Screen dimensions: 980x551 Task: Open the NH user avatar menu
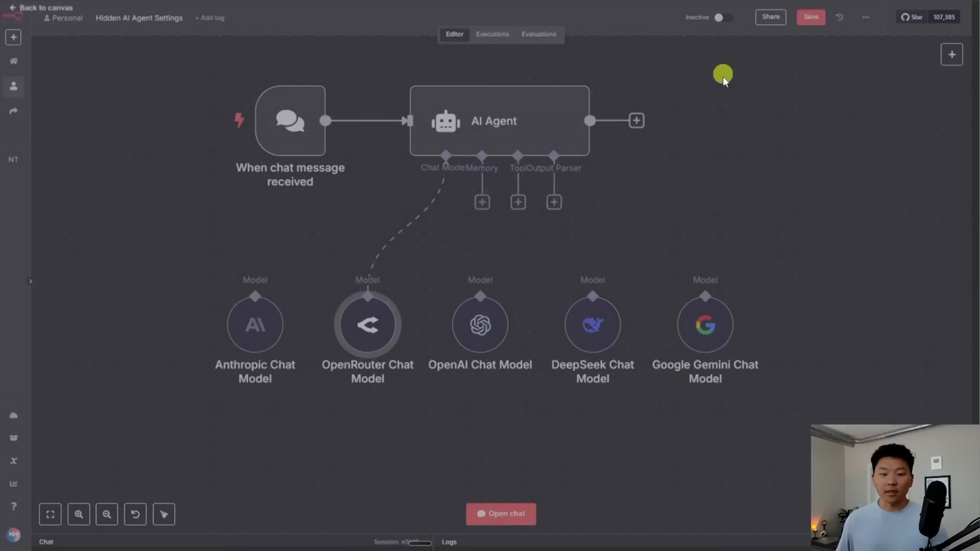[x=13, y=534]
